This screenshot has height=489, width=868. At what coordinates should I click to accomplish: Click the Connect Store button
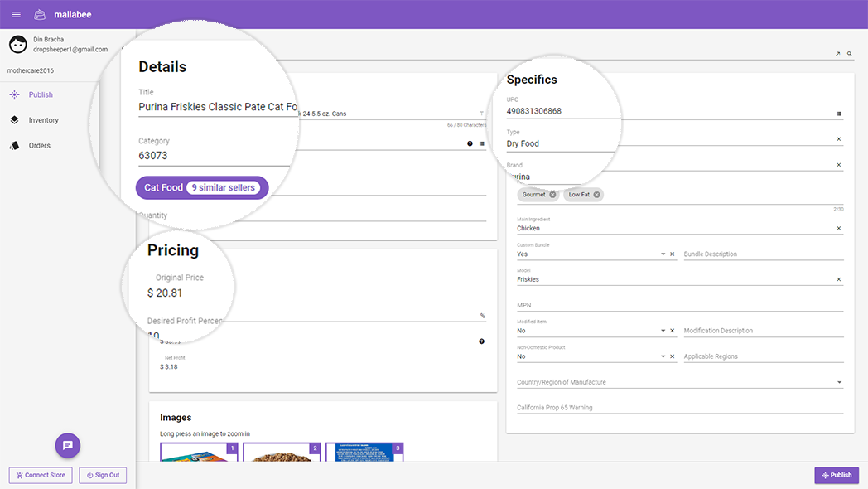coord(41,475)
